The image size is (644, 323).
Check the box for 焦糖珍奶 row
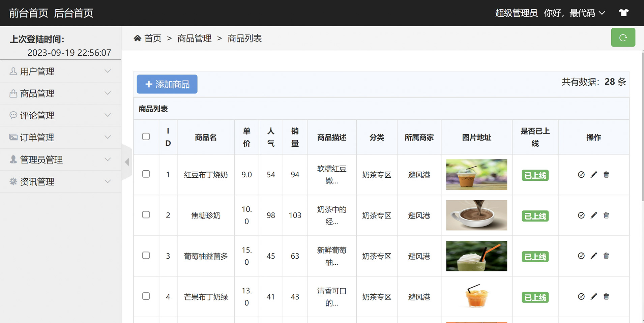tap(146, 215)
